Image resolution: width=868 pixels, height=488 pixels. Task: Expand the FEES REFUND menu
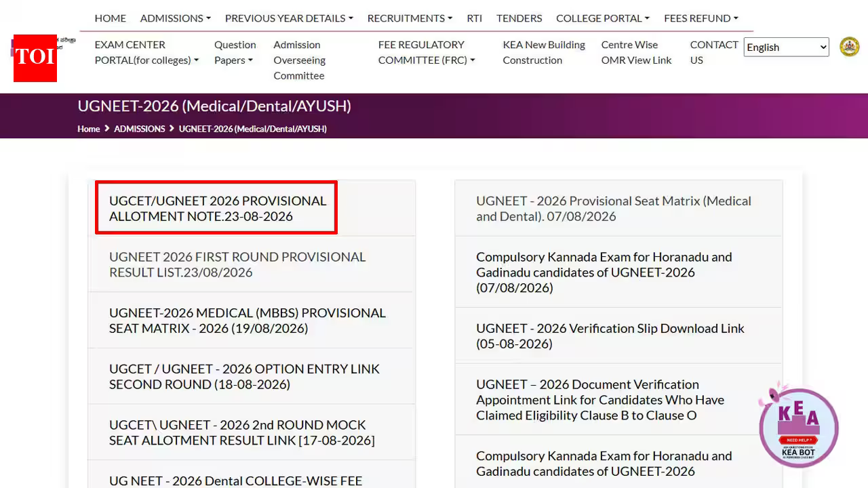pyautogui.click(x=701, y=18)
